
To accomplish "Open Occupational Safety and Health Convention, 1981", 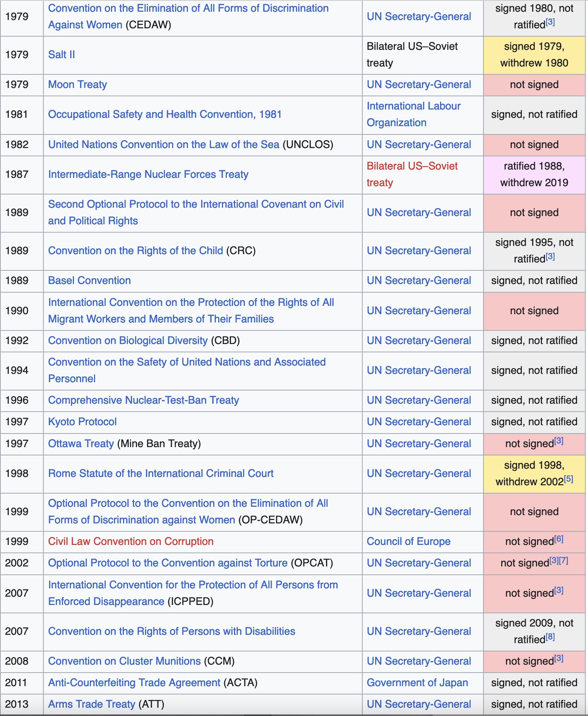I will (x=165, y=114).
